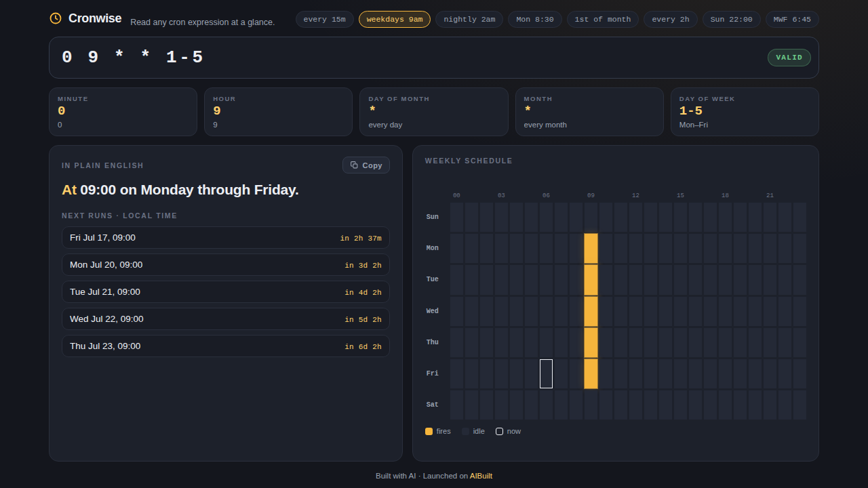The height and width of the screenshot is (488, 868).
Task: Select the HOUR field card
Action: pyautogui.click(x=278, y=112)
